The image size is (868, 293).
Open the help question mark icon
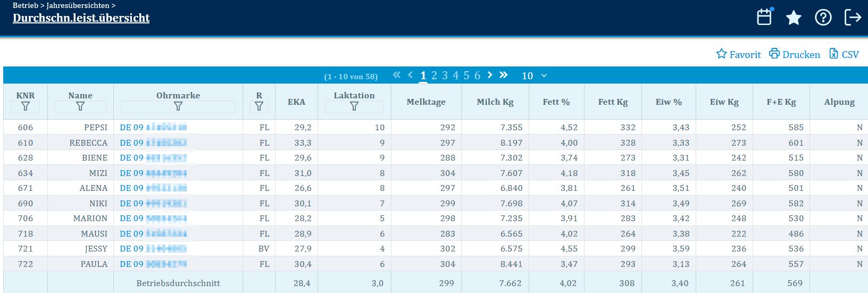[823, 18]
